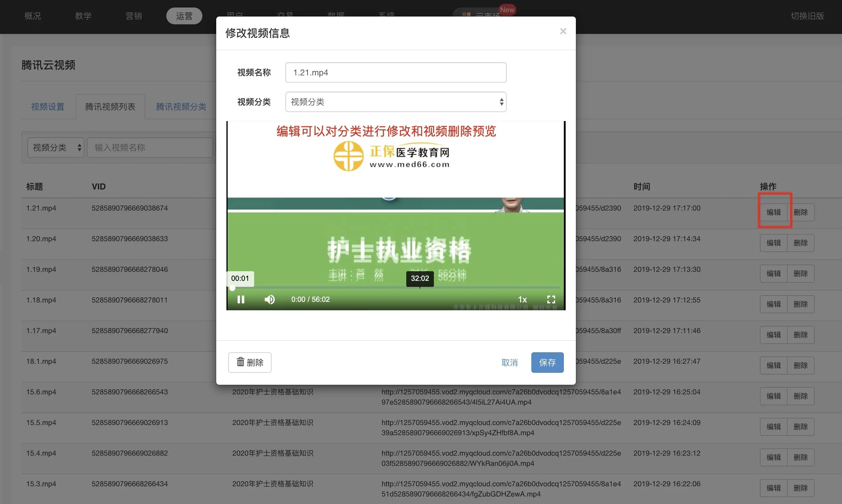
Task: Open 教学 menu in top bar
Action: (x=83, y=16)
